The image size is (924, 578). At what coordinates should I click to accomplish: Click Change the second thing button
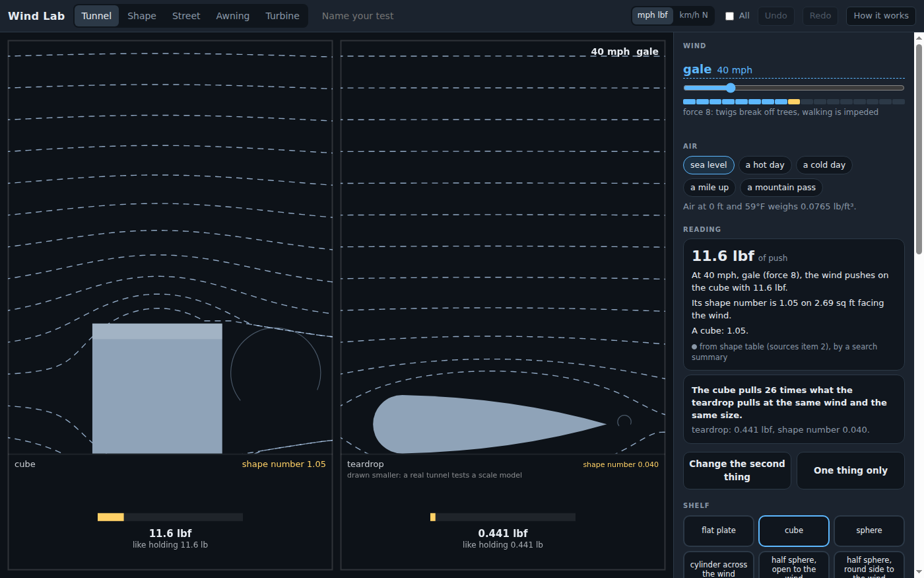(737, 470)
